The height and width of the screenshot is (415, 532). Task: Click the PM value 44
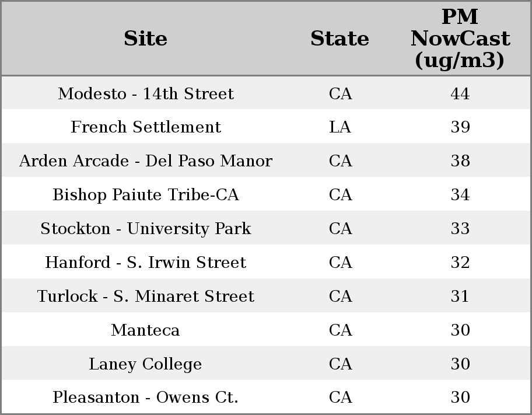tap(460, 94)
